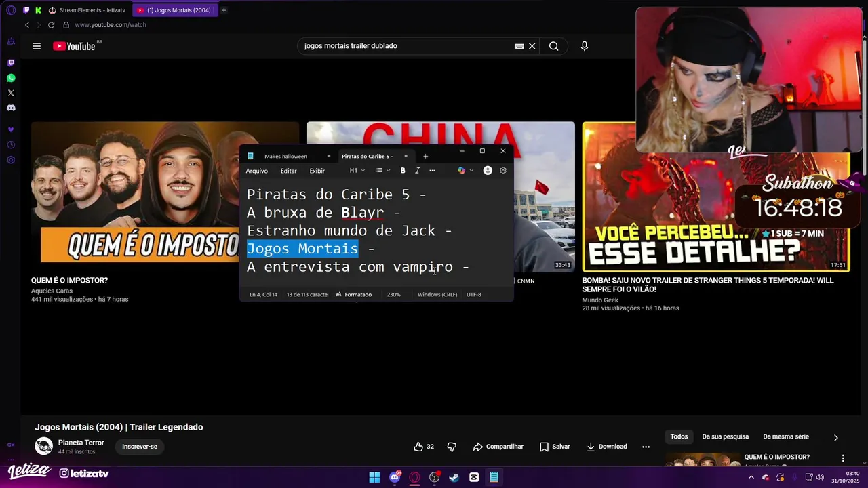Show hidden system tray icons
The width and height of the screenshot is (868, 488).
(x=751, y=477)
